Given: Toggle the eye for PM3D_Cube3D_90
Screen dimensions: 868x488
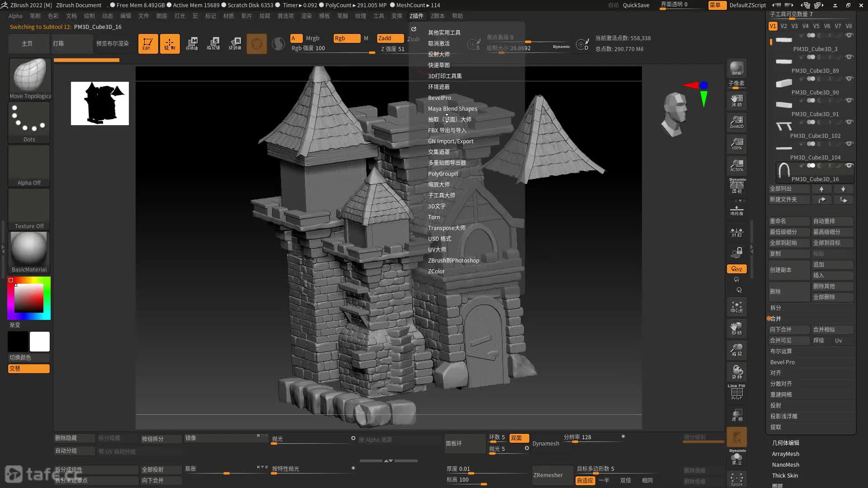Looking at the screenshot, I should [849, 79].
